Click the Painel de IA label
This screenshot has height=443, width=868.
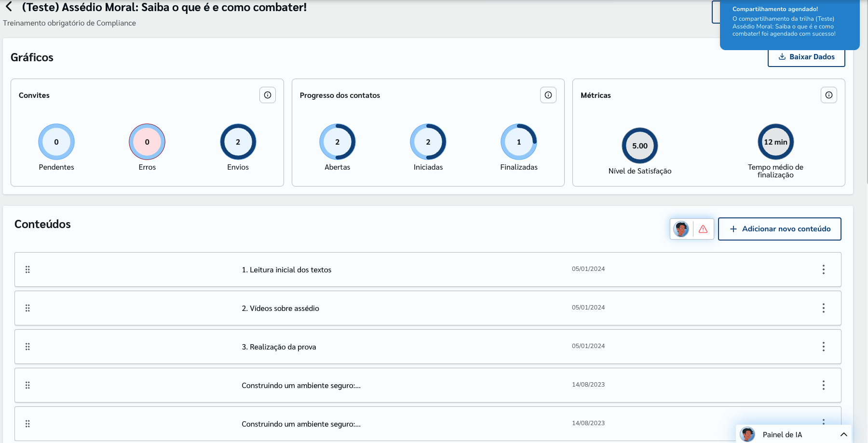(x=782, y=435)
